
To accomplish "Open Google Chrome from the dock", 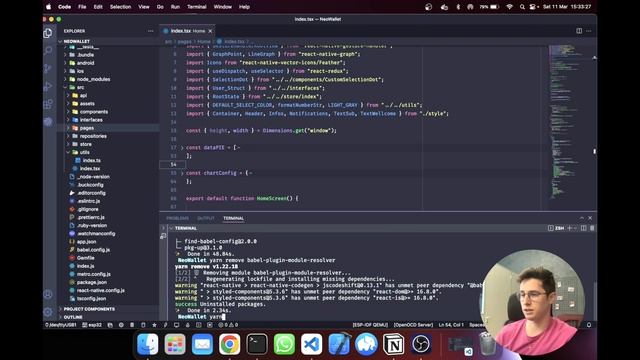I will (229, 344).
